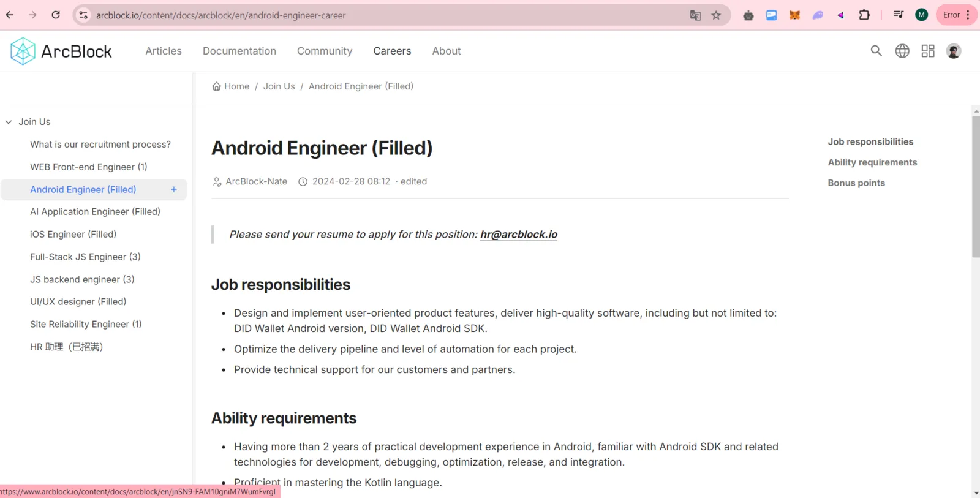The height and width of the screenshot is (498, 980).
Task: Go to Home breadcrumb link
Action: tap(236, 86)
